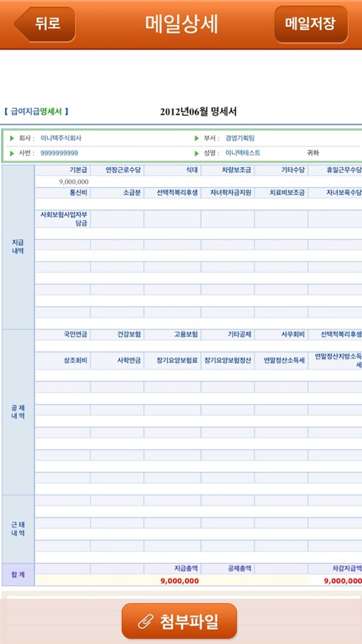Select the 기타수당 column header
Image resolution: width=362 pixels, height=644 pixels.
281,170
